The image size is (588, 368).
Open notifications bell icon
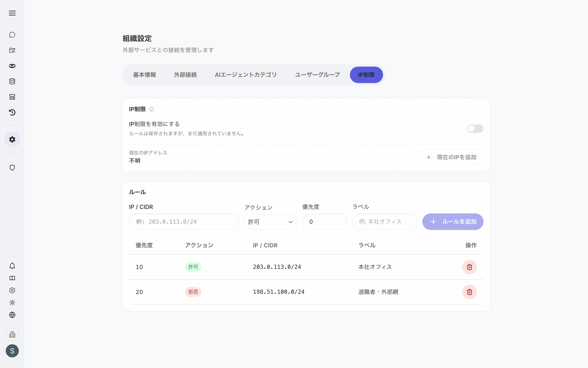(12, 266)
